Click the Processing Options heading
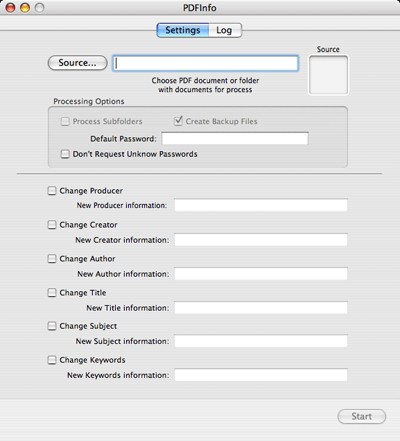Screen dimensions: 400x441 click(x=89, y=101)
